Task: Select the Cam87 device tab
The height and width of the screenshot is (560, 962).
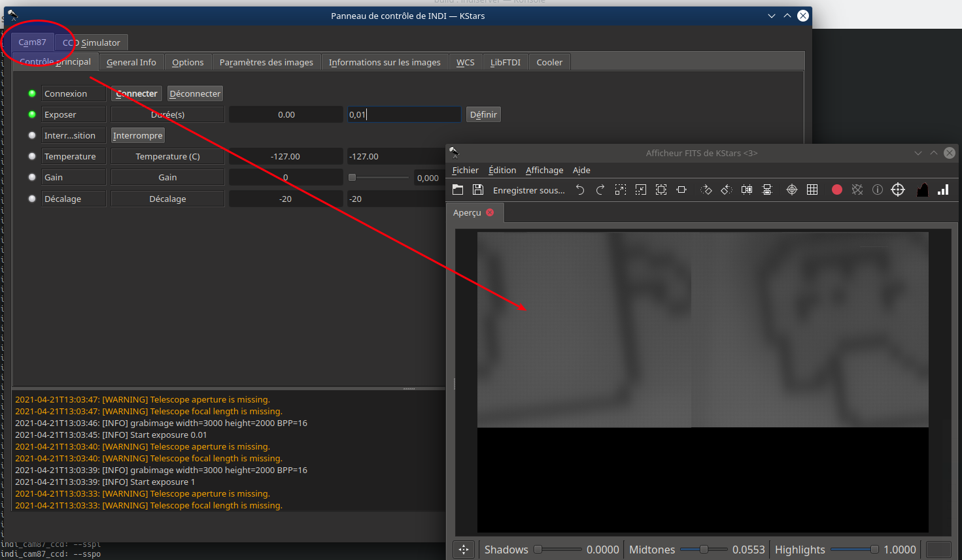Action: pos(32,42)
